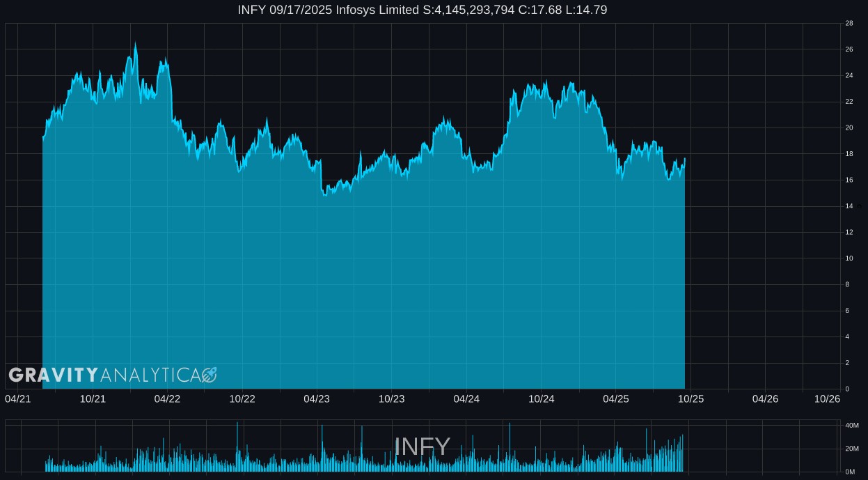This screenshot has height=480, width=868.
Task: Select the 8 price axis label
Action: (x=847, y=285)
